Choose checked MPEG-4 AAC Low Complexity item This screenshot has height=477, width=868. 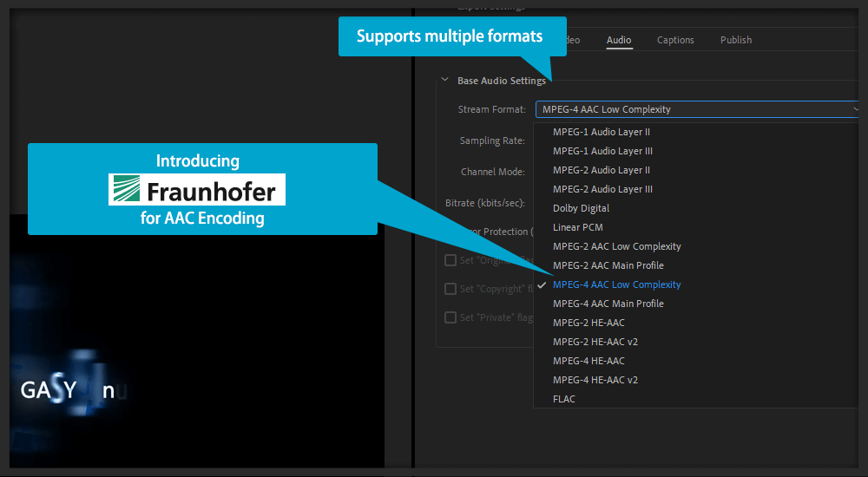616,285
